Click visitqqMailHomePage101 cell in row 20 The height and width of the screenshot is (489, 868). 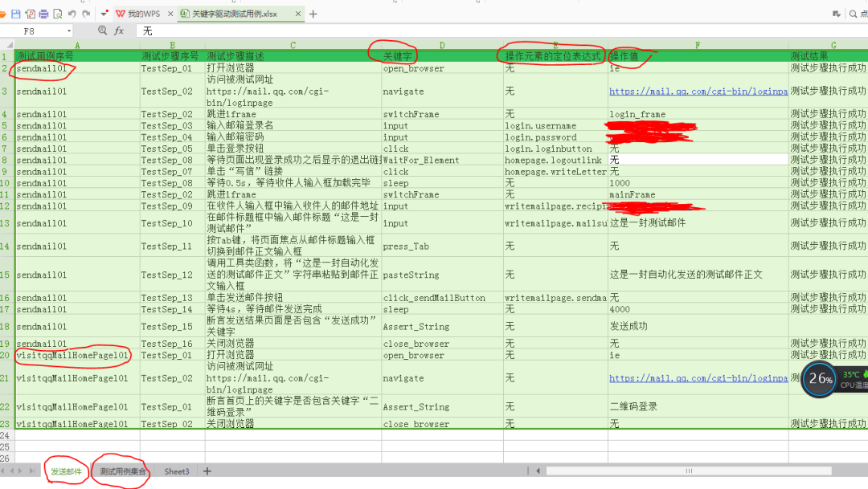coord(77,355)
